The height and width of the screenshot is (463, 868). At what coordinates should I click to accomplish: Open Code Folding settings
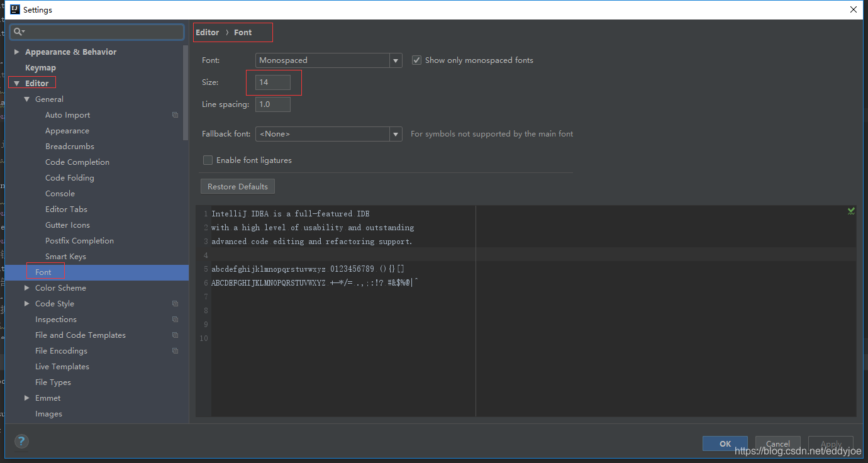[x=70, y=178]
